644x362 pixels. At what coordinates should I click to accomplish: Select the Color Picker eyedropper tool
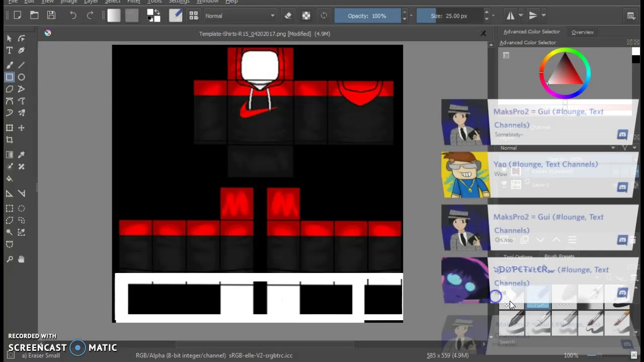click(x=22, y=155)
